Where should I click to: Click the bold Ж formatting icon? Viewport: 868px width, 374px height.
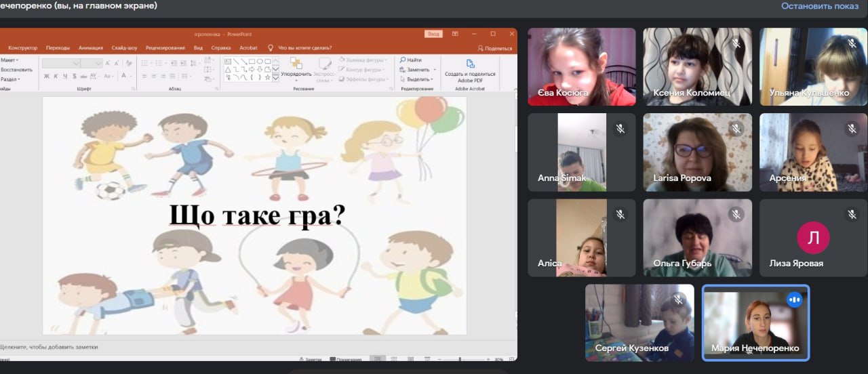(46, 76)
